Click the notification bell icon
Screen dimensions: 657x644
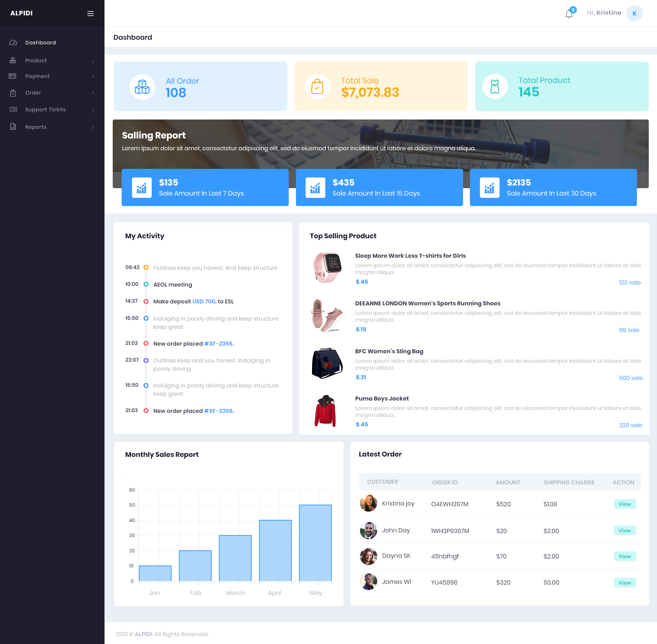569,14
